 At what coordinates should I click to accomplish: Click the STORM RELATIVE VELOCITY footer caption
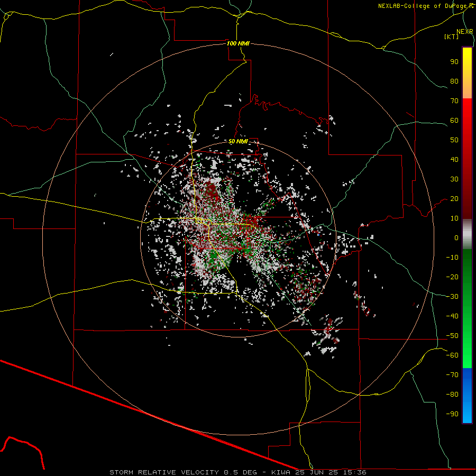238,472
